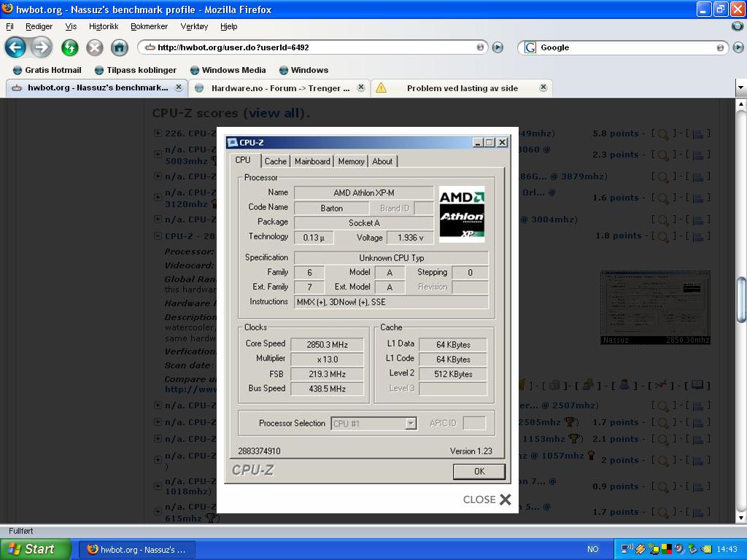
Task: Click the hwbot.org Firefox taskbar button
Action: pos(136,550)
